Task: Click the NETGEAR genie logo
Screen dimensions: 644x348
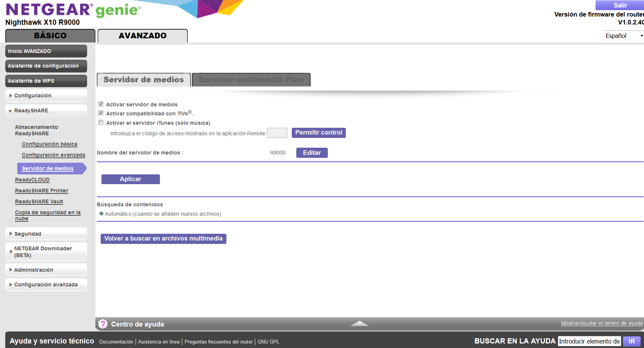Action: (x=73, y=10)
